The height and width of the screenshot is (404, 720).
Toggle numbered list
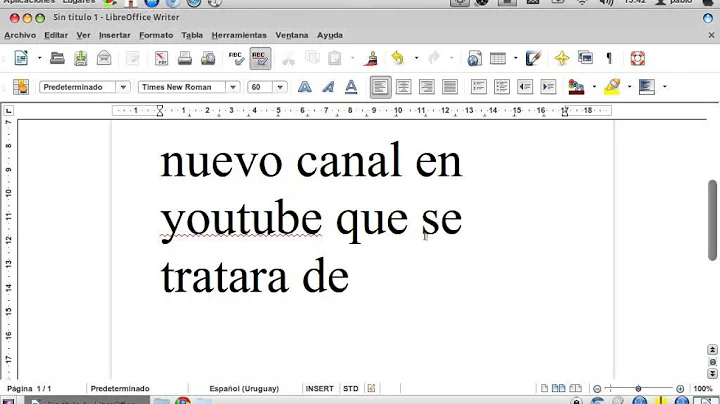pos(478,87)
